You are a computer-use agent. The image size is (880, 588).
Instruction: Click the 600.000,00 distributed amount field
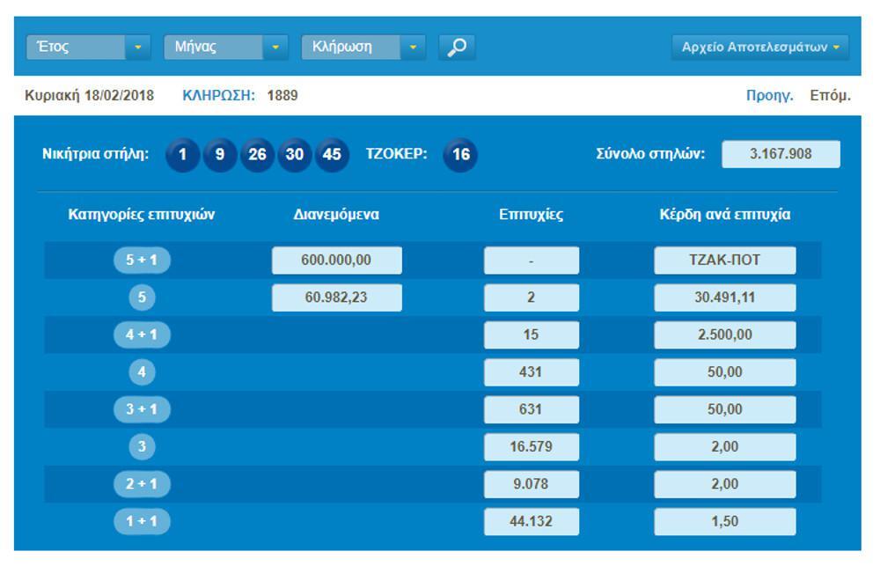(336, 261)
